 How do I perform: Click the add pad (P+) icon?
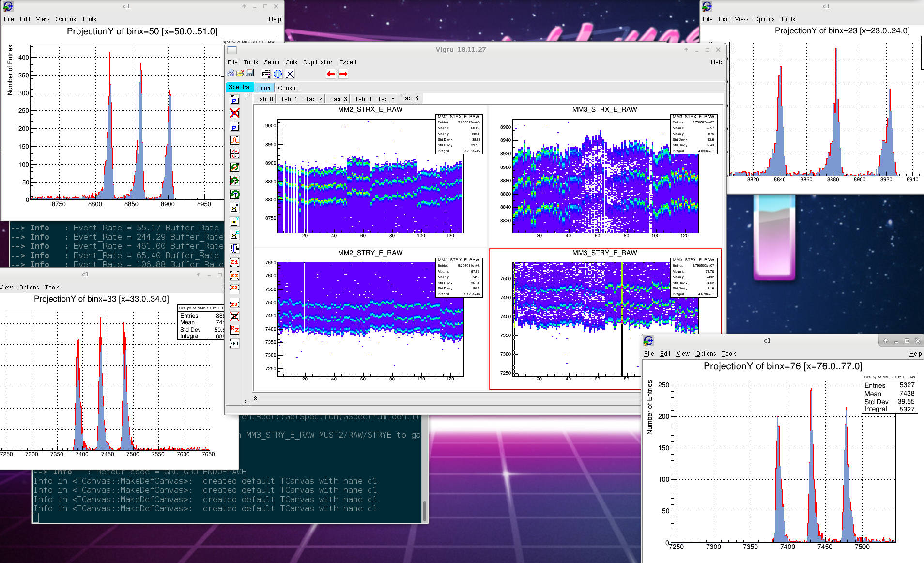[234, 100]
